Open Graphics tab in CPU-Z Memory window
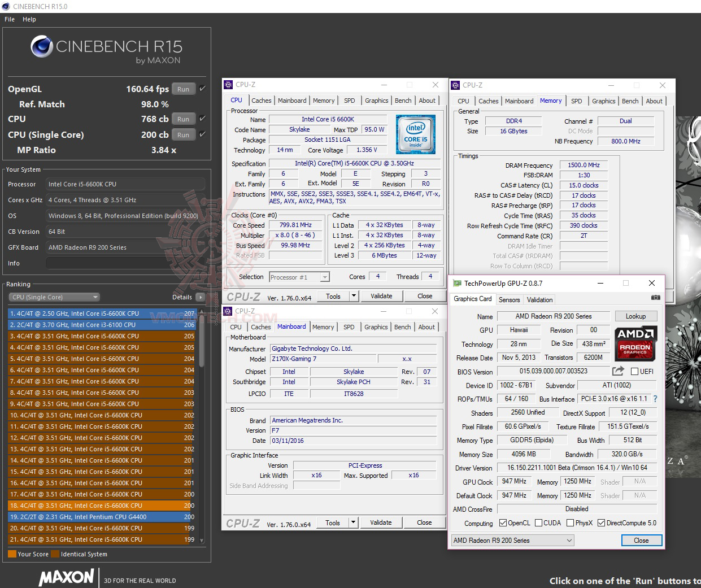This screenshot has height=588, width=701. 604,101
